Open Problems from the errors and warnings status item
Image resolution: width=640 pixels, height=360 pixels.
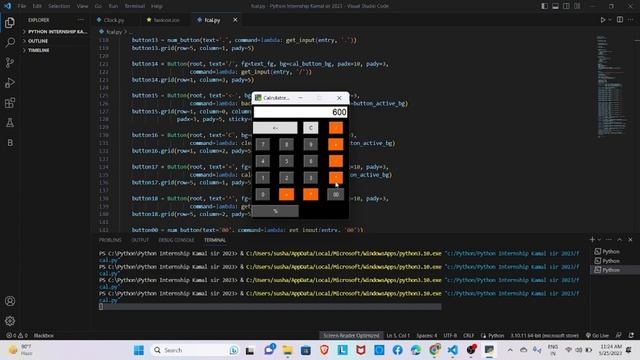click(x=17, y=336)
